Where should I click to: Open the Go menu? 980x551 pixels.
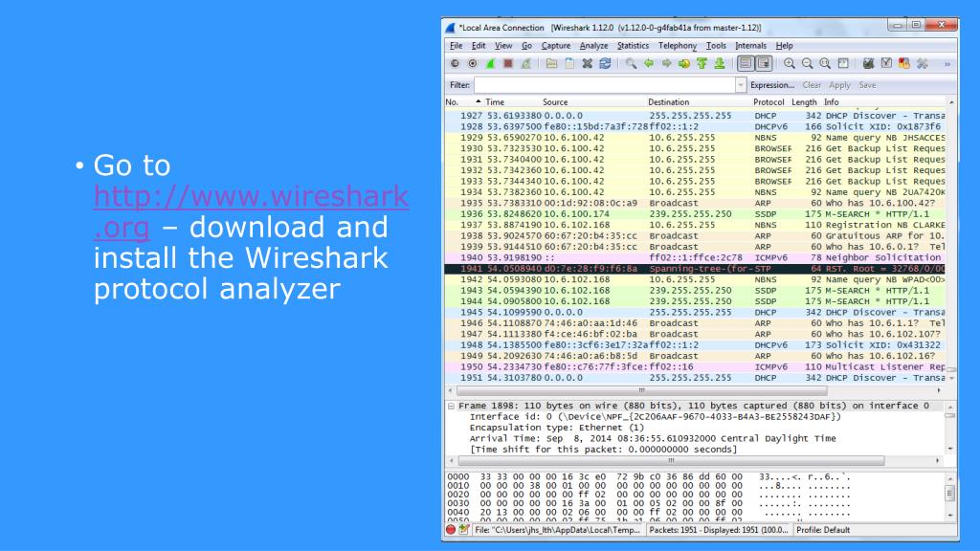(527, 46)
